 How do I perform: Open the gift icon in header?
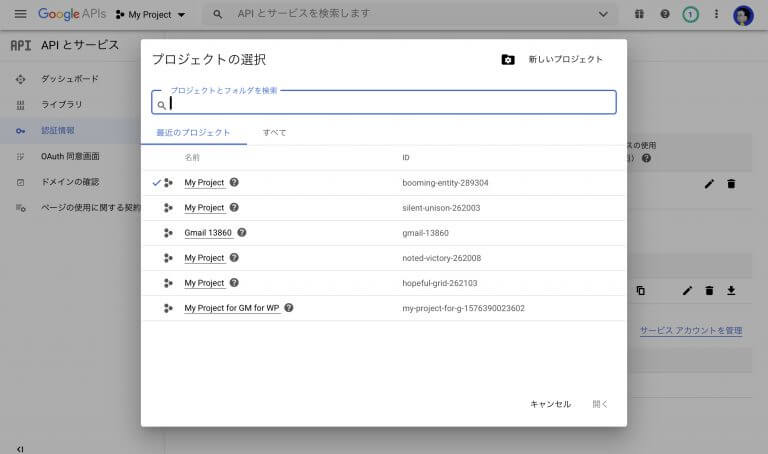[639, 14]
